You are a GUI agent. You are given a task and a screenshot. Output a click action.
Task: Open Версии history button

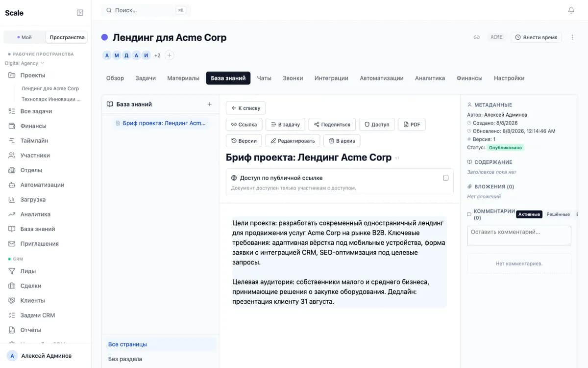[x=244, y=140]
